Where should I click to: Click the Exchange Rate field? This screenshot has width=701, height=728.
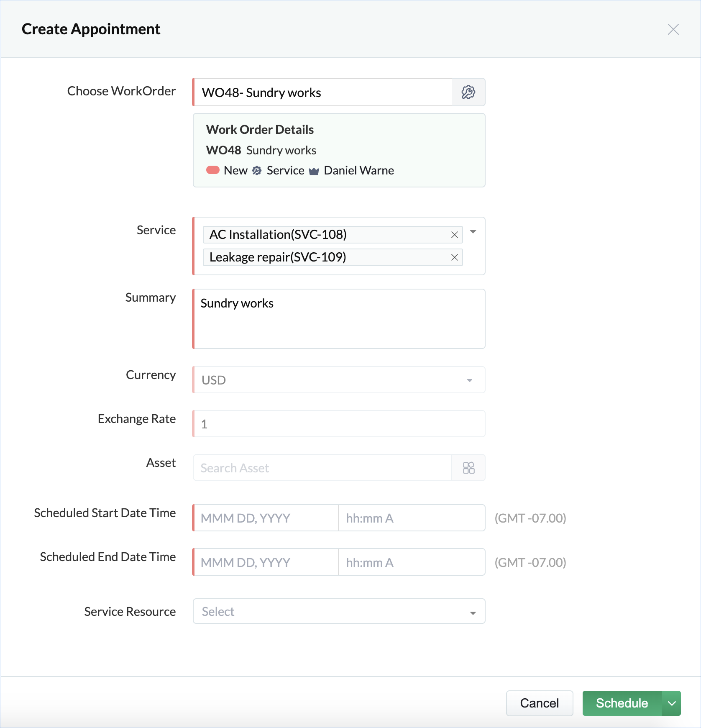click(x=339, y=424)
